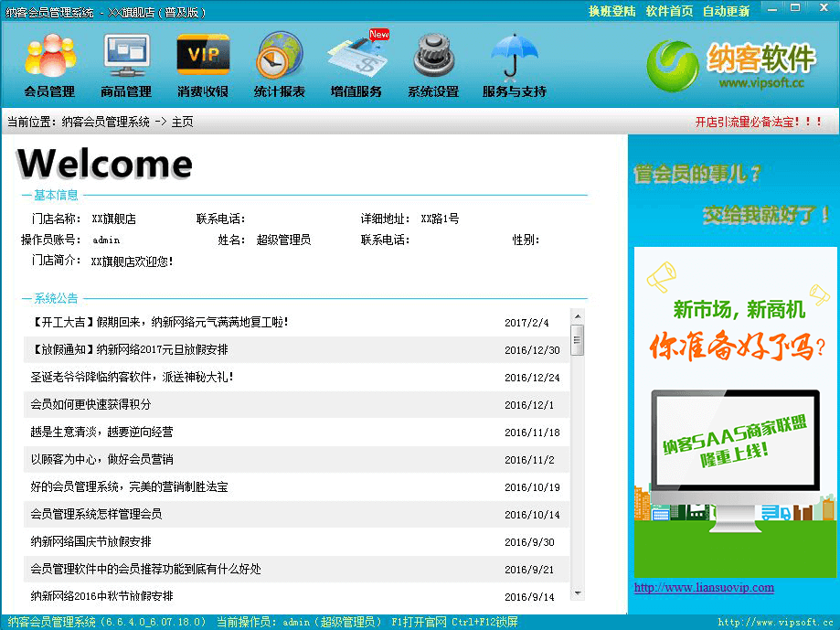Open the http://www.liansuovip.com link

(x=704, y=587)
